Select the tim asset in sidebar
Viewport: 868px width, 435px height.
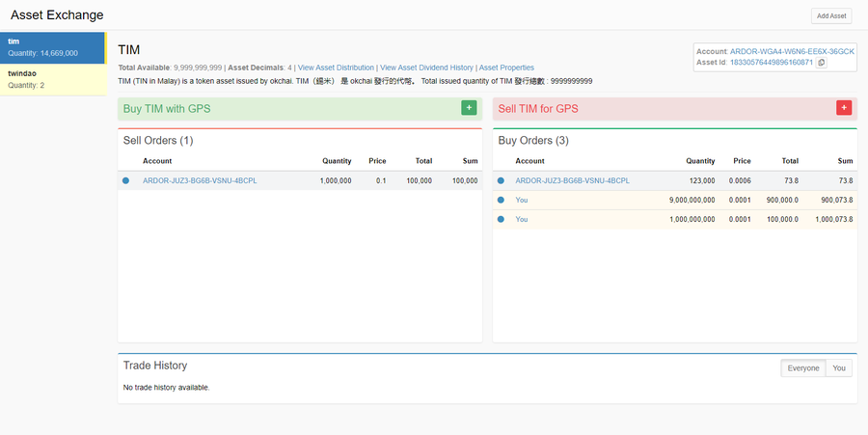(53, 47)
